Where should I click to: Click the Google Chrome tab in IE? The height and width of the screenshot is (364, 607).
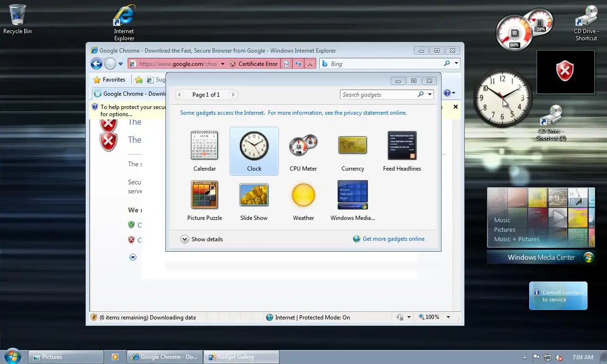pyautogui.click(x=129, y=93)
